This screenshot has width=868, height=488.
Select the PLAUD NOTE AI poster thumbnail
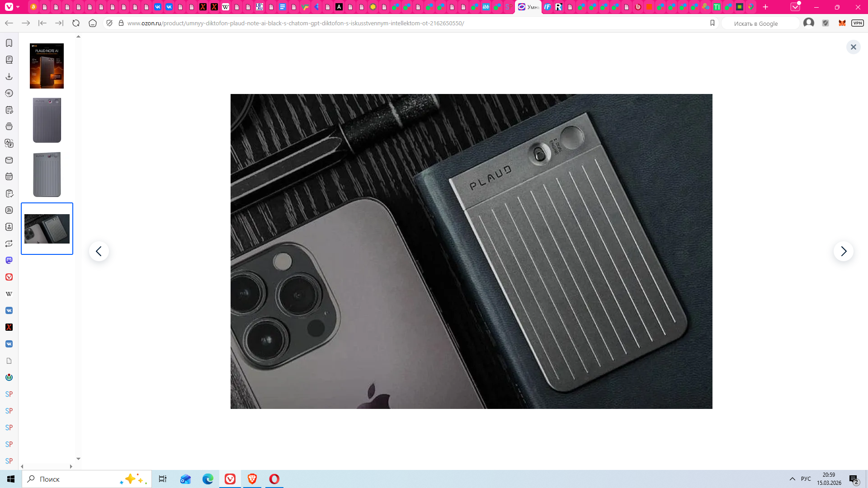click(x=47, y=66)
